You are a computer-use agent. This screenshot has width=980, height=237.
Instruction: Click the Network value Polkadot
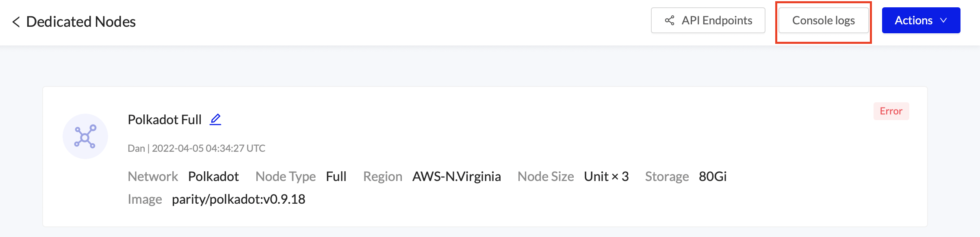point(213,177)
